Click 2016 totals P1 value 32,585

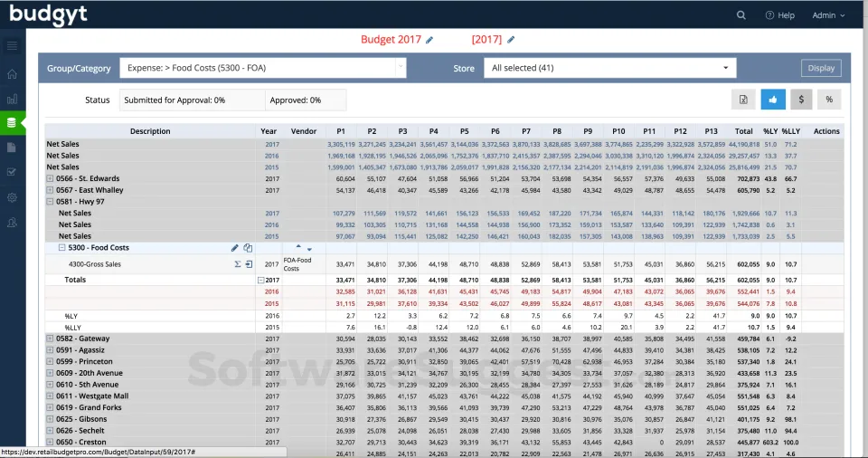[x=345, y=291]
